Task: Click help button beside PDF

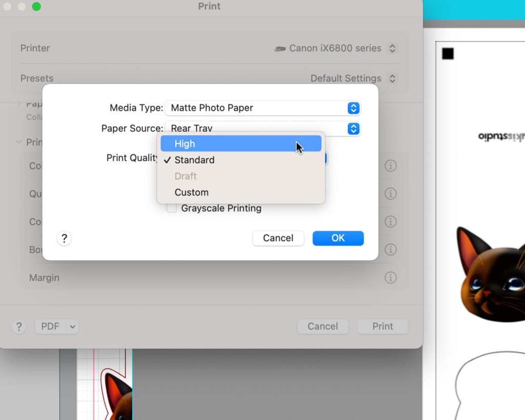Action: [19, 326]
